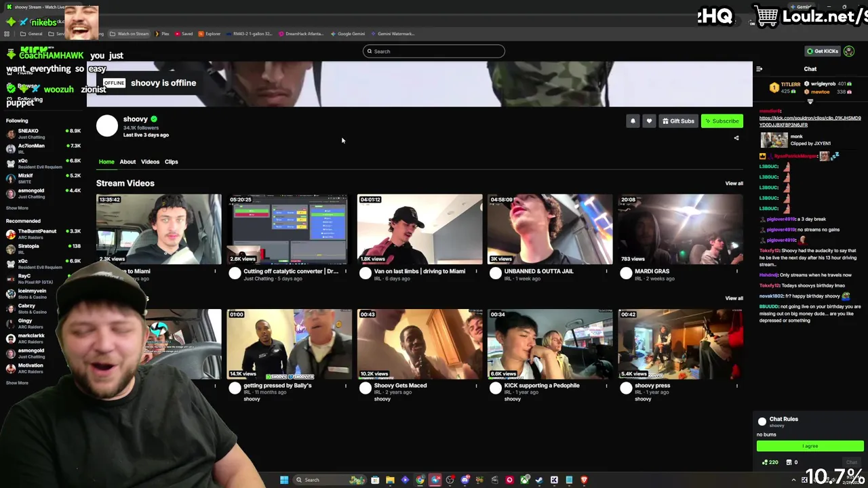The width and height of the screenshot is (868, 488).
Task: Open TheBurntPeanut recommended channel
Action: point(43,234)
